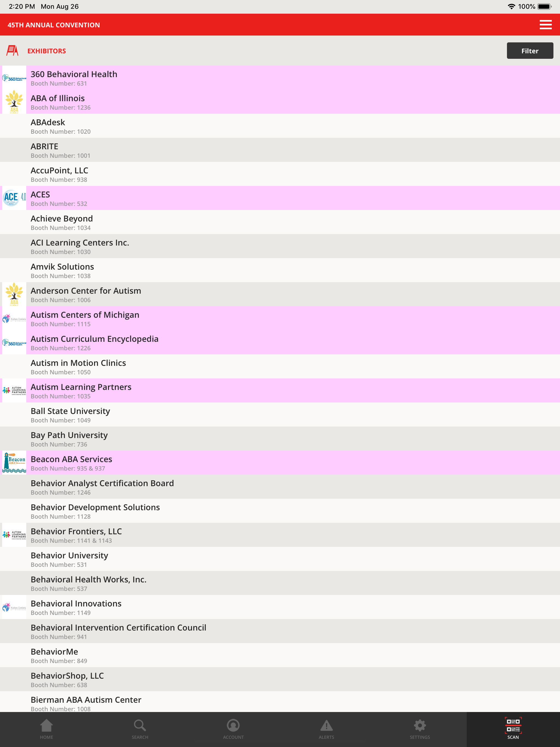Image resolution: width=560 pixels, height=747 pixels.
Task: Launch the Scan QR tab
Action: 513,729
